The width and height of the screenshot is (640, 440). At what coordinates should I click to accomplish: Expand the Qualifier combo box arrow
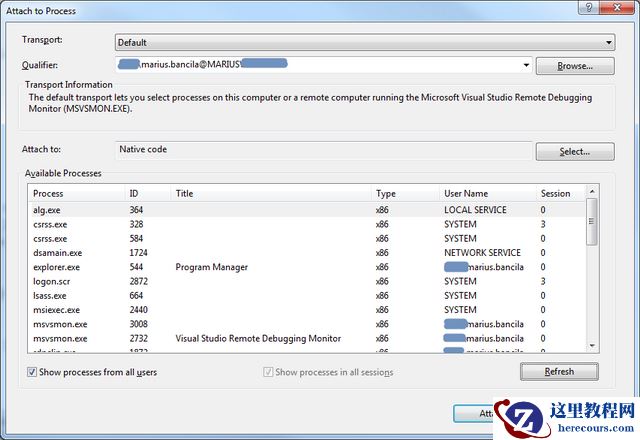[526, 65]
